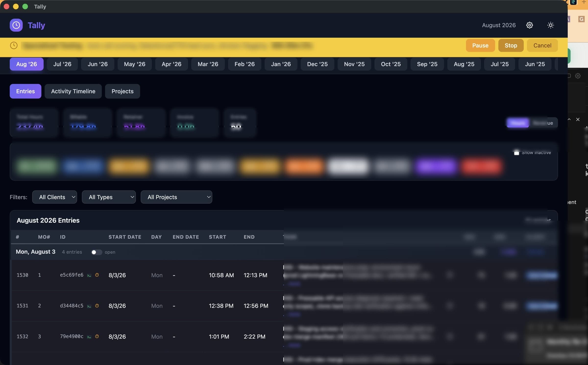The image size is (588, 365).
Task: Click the START DATE column header
Action: (x=125, y=237)
